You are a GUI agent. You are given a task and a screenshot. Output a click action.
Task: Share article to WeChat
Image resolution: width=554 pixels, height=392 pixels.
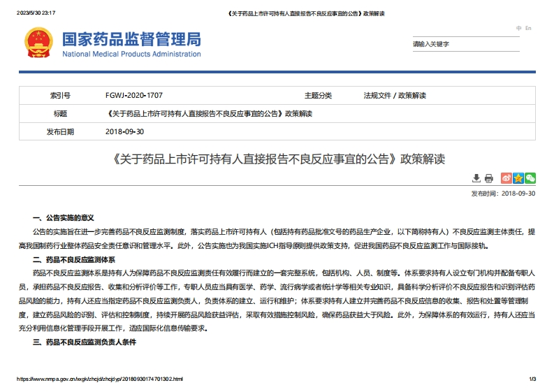click(530, 178)
